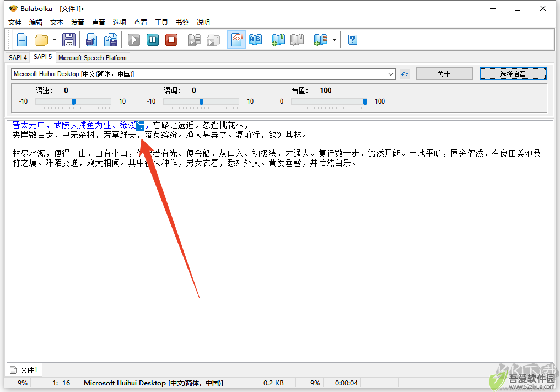Adjust the 语速 speed slider
This screenshot has height=392, width=560.
[73, 102]
